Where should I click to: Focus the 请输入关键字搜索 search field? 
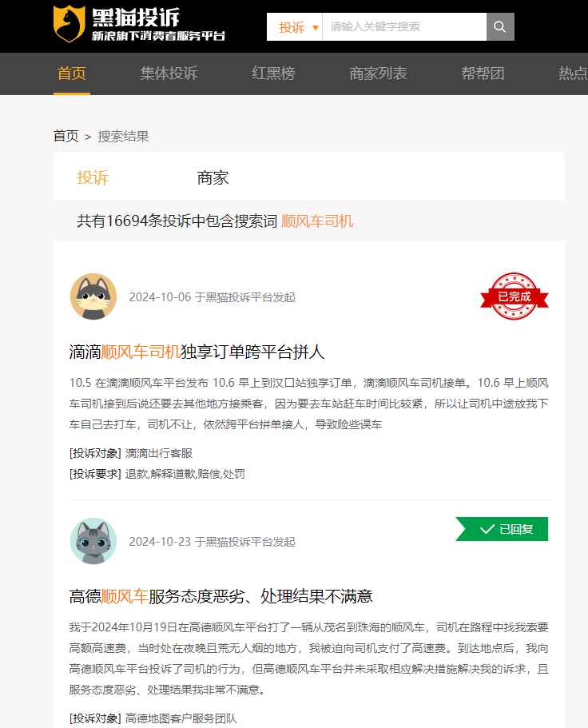point(404,26)
